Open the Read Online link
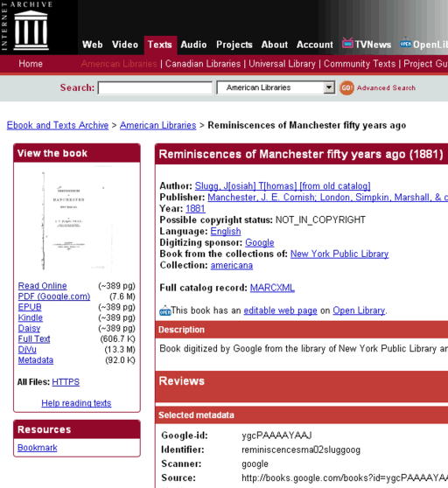The image size is (448, 488). pos(42,286)
